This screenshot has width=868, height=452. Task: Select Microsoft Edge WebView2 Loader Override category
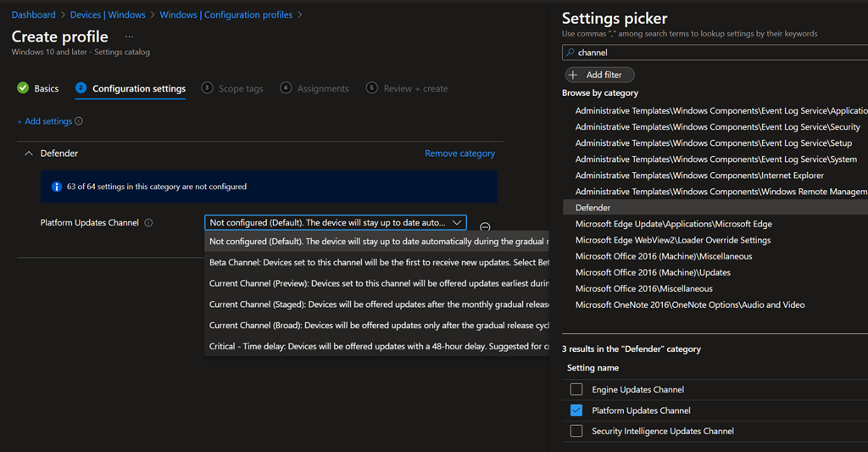click(x=672, y=240)
